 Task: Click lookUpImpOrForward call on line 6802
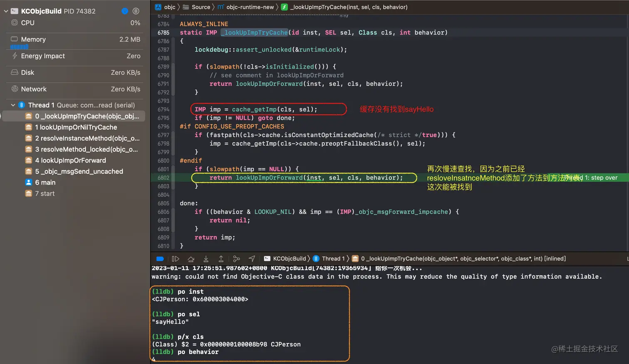pyautogui.click(x=269, y=177)
